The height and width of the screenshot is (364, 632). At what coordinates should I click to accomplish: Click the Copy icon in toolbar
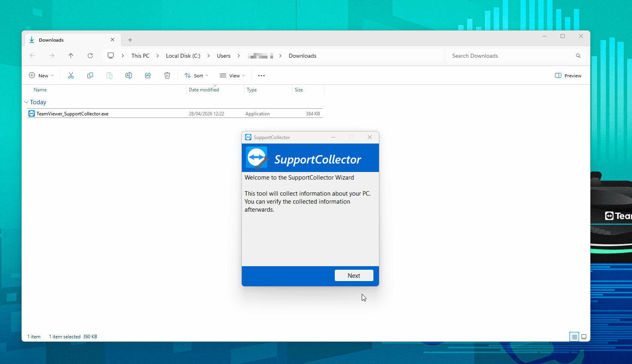pos(90,75)
